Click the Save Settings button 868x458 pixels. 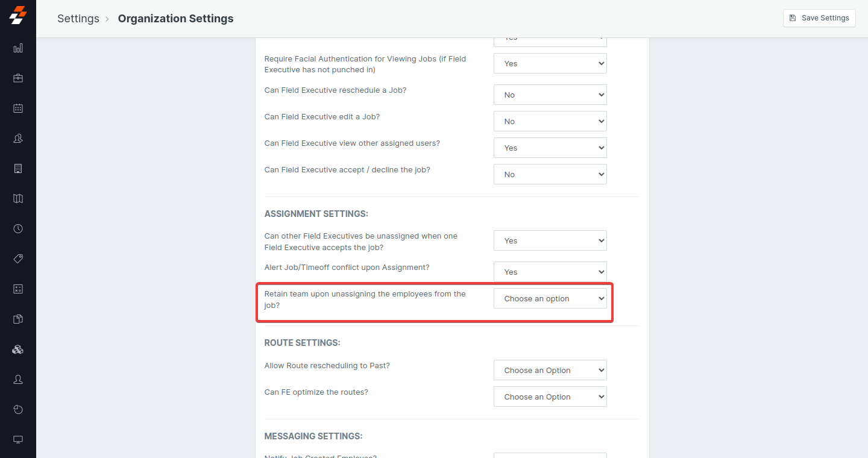(819, 18)
